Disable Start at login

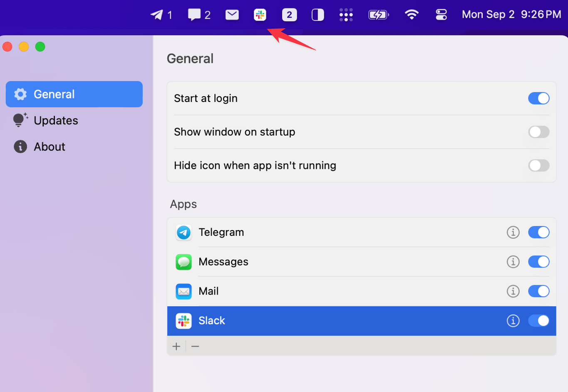click(x=539, y=98)
